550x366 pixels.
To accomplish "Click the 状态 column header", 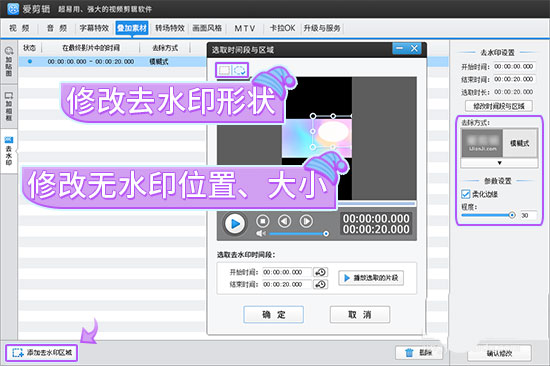I will click(29, 48).
